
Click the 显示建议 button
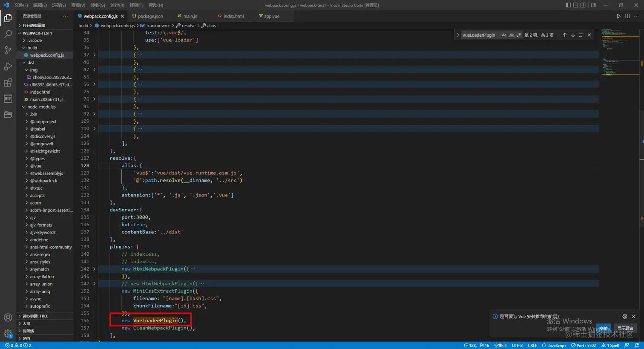point(625,328)
